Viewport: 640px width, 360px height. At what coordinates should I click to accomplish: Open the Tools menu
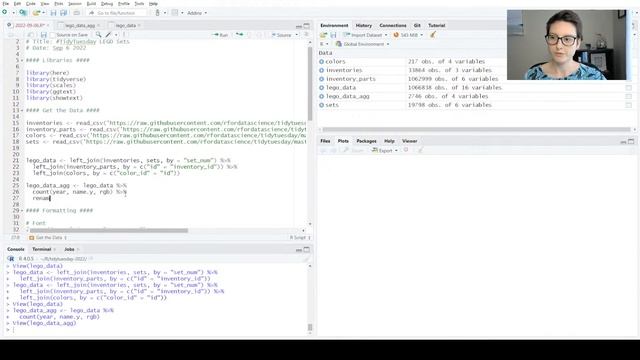(139, 4)
